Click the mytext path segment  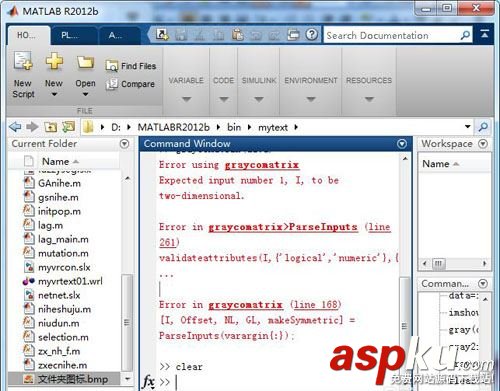tap(273, 127)
